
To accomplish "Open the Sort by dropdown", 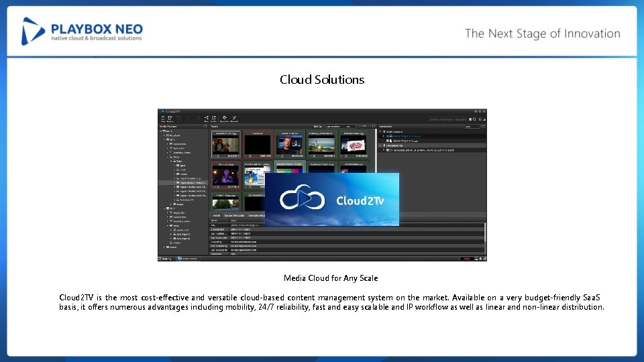I will click(x=334, y=127).
